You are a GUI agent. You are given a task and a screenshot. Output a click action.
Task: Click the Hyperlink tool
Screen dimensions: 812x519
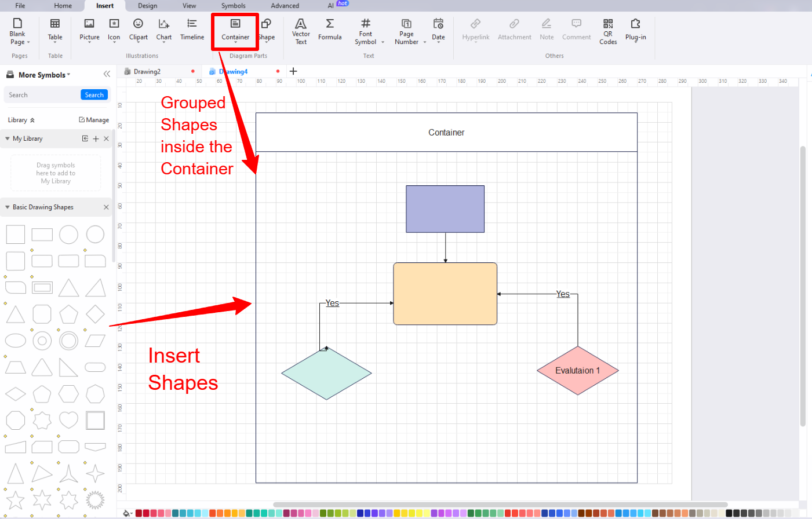click(x=476, y=30)
